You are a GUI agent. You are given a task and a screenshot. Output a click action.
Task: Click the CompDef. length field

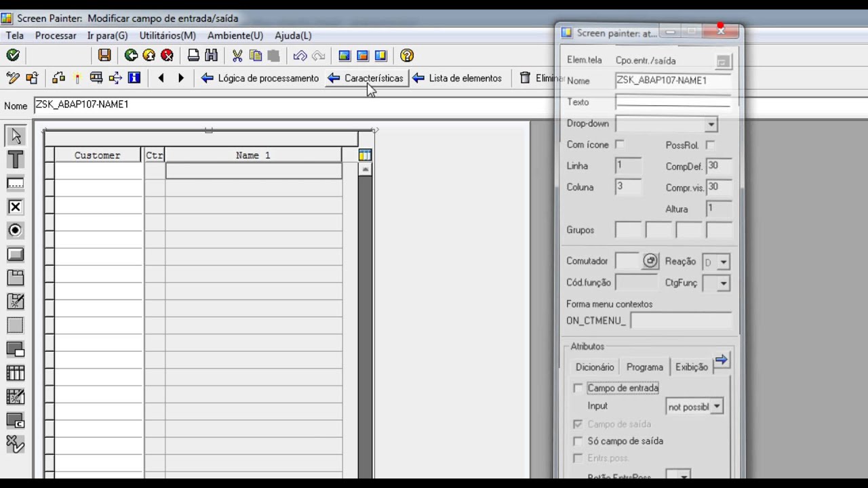point(719,166)
